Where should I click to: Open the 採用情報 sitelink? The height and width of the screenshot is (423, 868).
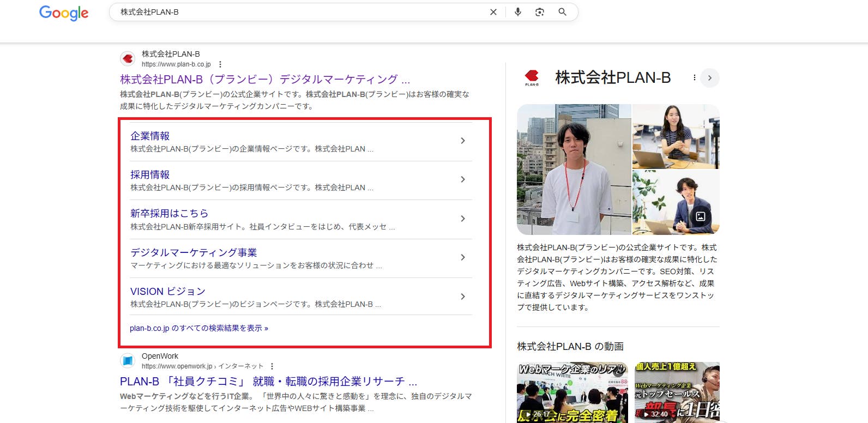pos(150,174)
